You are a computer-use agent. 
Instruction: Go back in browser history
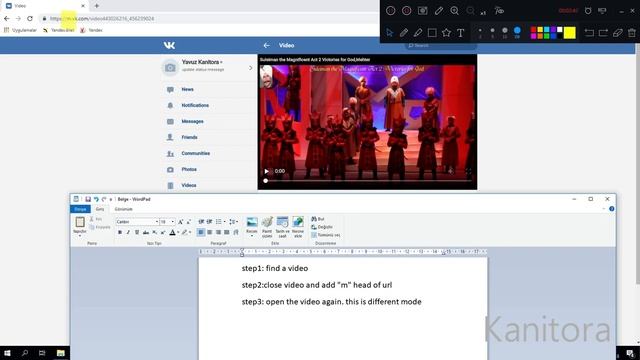[x=7, y=18]
